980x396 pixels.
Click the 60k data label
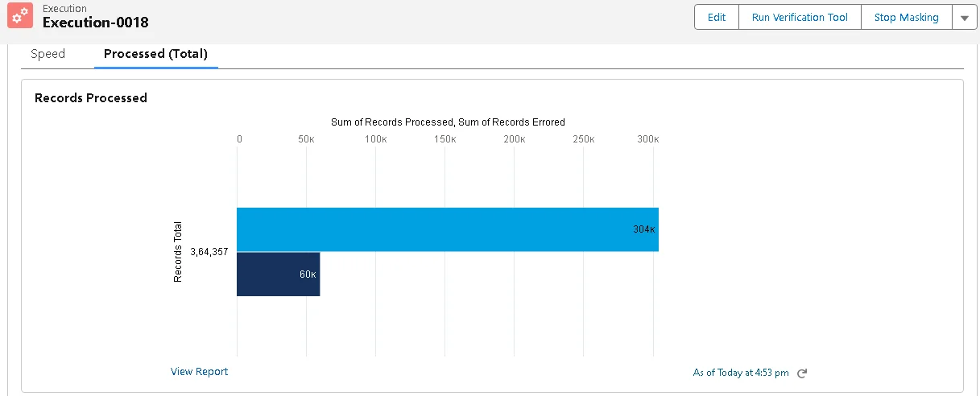pyautogui.click(x=308, y=274)
